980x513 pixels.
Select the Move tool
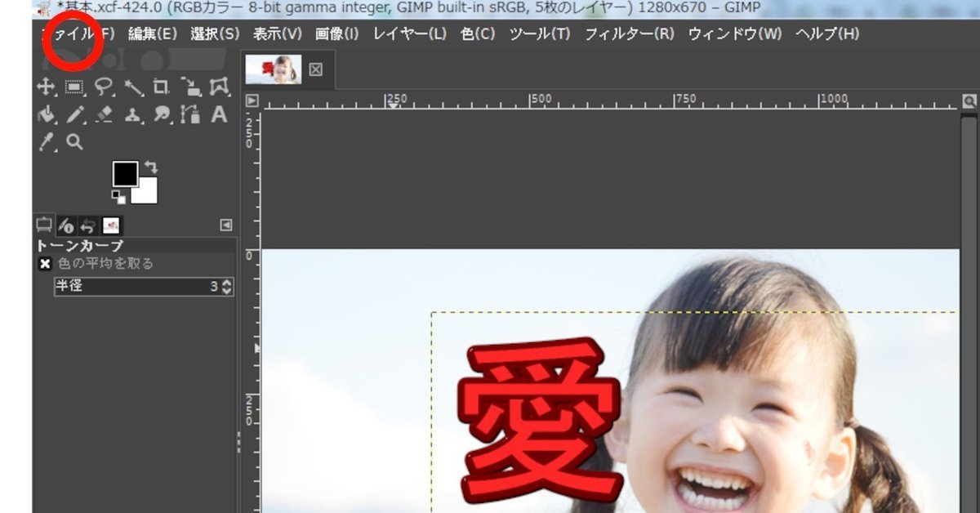pyautogui.click(x=45, y=86)
